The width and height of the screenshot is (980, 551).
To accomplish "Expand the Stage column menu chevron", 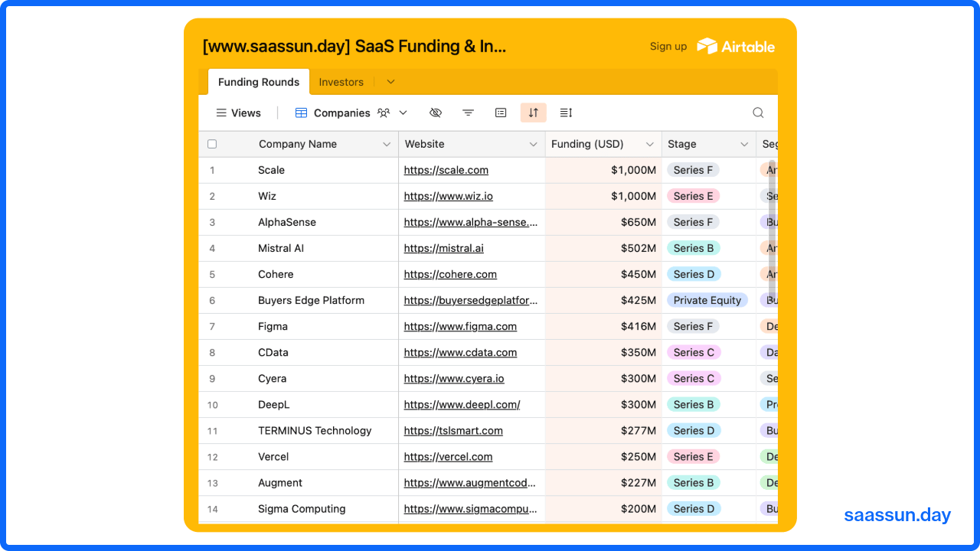I will (743, 144).
